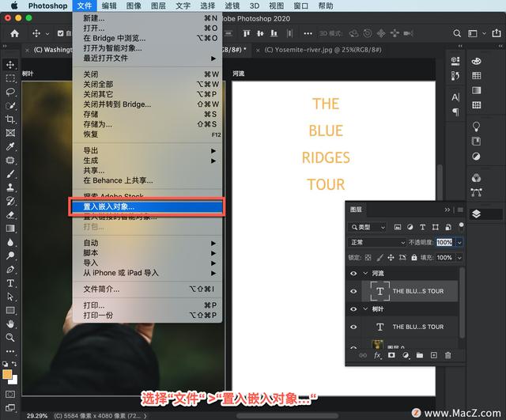Click the Share icon at top right
The width and height of the screenshot is (506, 420).
(x=497, y=33)
